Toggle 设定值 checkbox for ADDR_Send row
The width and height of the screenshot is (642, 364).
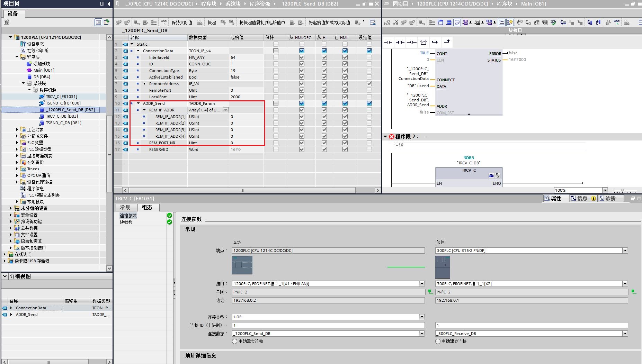tap(369, 103)
